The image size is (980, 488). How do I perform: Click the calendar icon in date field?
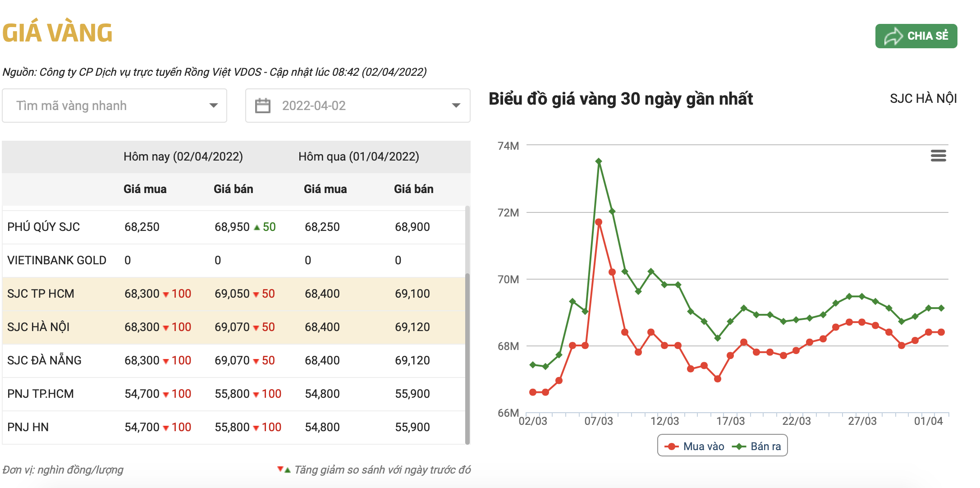(x=263, y=106)
